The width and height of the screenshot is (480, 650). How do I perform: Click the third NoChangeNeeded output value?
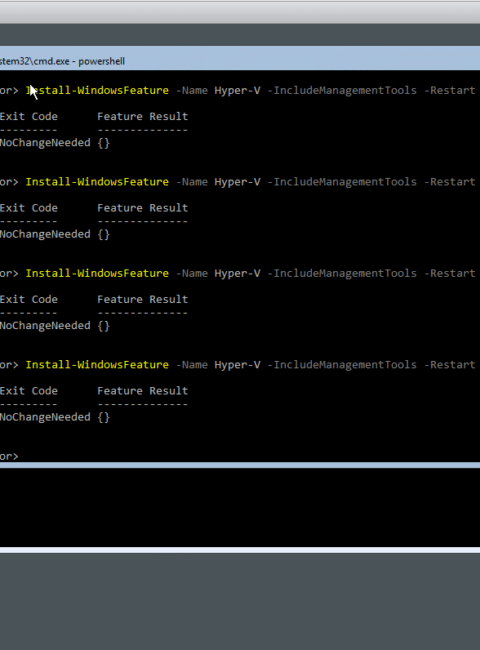[45, 326]
